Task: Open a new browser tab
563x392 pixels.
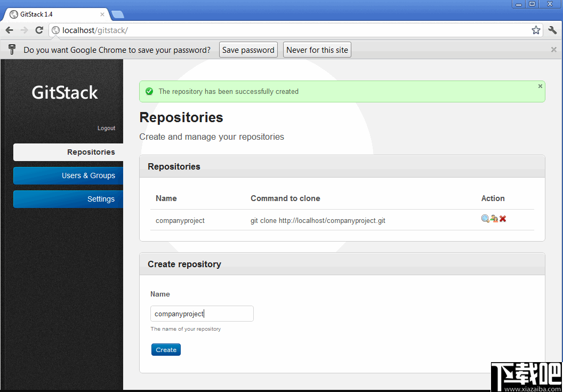Action: pyautogui.click(x=118, y=14)
